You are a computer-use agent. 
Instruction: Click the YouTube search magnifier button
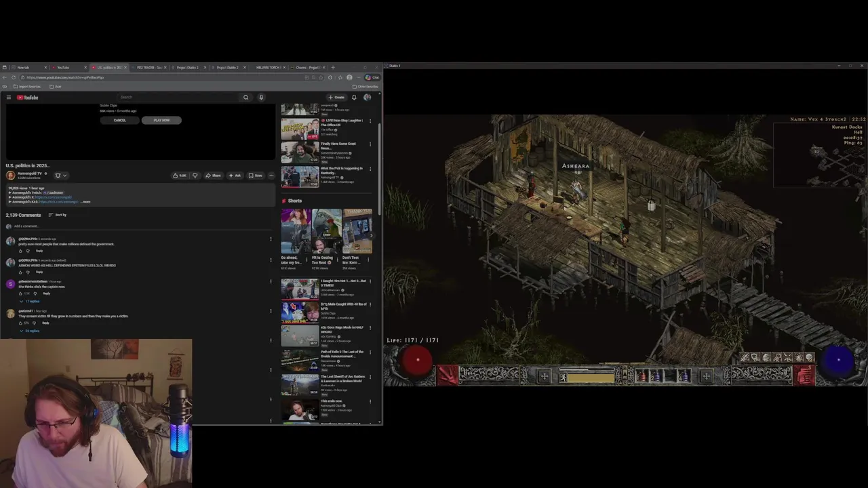(x=245, y=98)
